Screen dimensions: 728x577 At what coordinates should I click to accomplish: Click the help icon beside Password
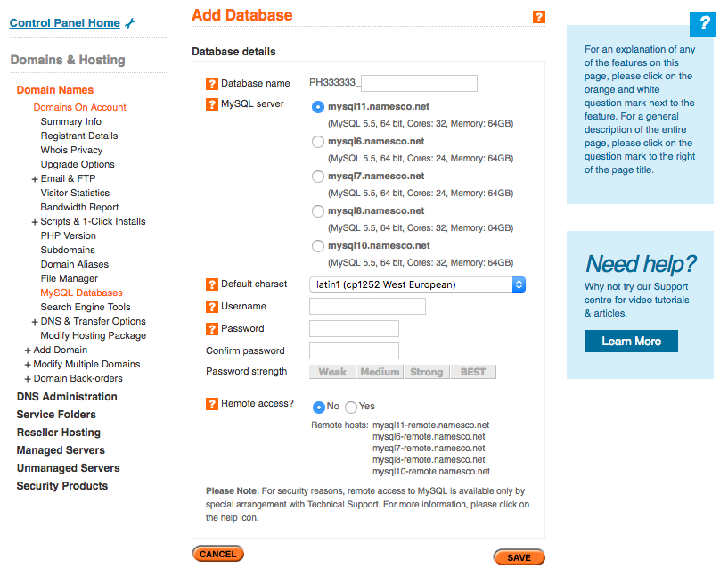coord(212,329)
